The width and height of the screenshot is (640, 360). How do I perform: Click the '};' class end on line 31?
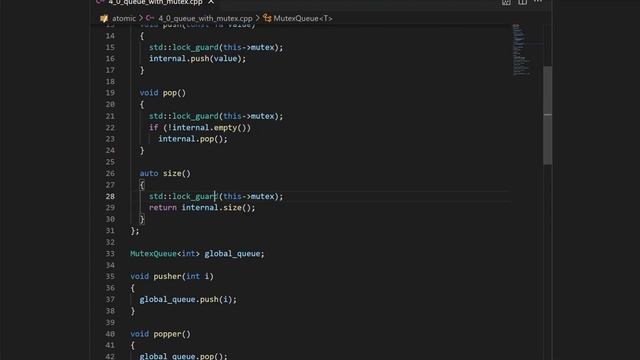pyautogui.click(x=135, y=231)
